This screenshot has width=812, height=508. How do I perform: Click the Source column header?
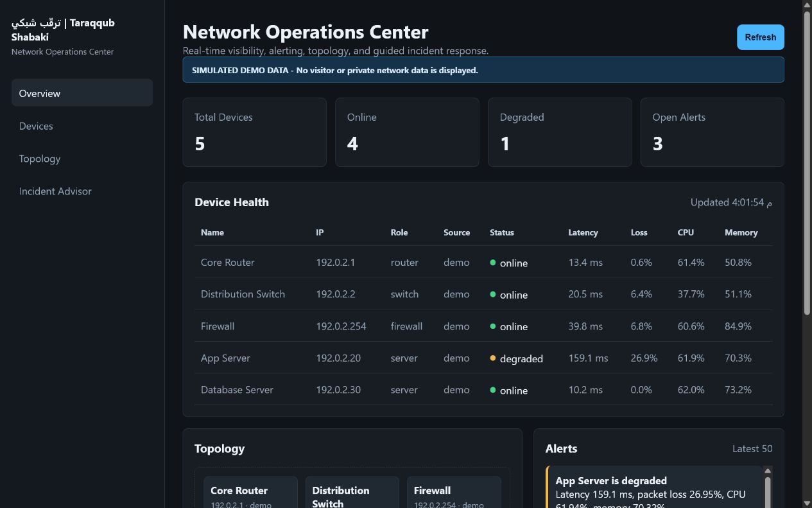pyautogui.click(x=456, y=232)
